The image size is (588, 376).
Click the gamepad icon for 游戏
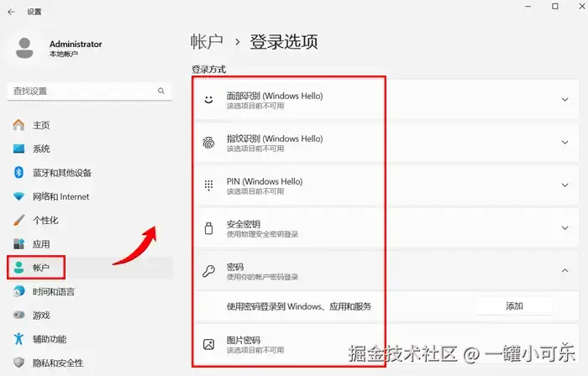[18, 315]
